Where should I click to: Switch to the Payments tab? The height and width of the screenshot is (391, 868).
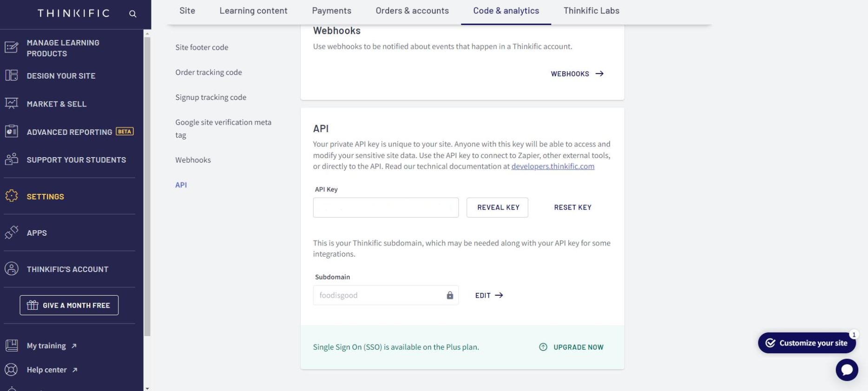click(x=331, y=11)
